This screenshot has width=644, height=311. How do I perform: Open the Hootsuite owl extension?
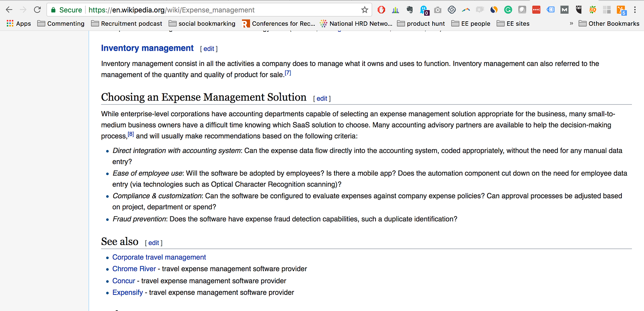579,10
